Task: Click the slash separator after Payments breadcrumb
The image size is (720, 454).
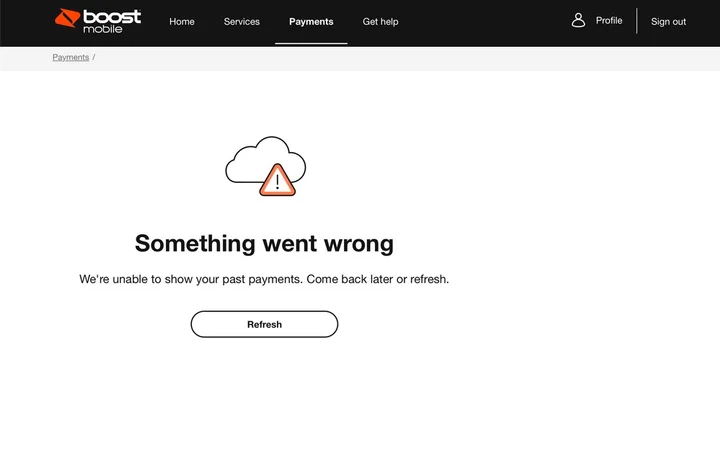Action: (94, 57)
